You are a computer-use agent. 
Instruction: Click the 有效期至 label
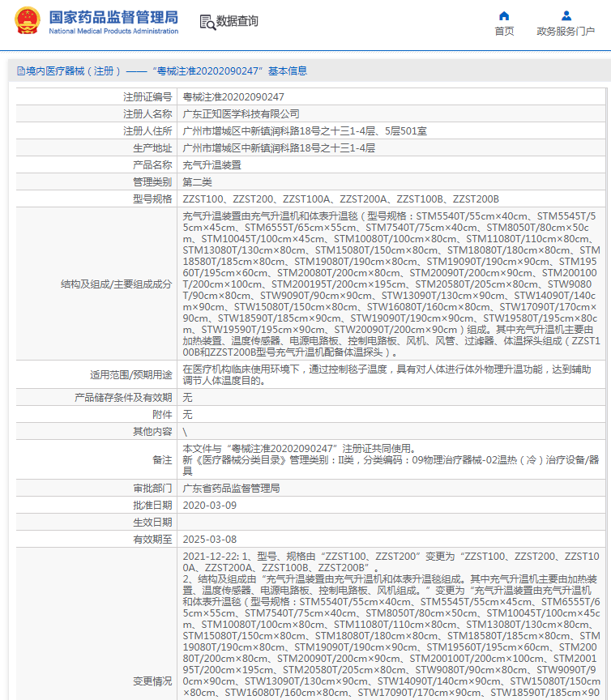[x=152, y=539]
